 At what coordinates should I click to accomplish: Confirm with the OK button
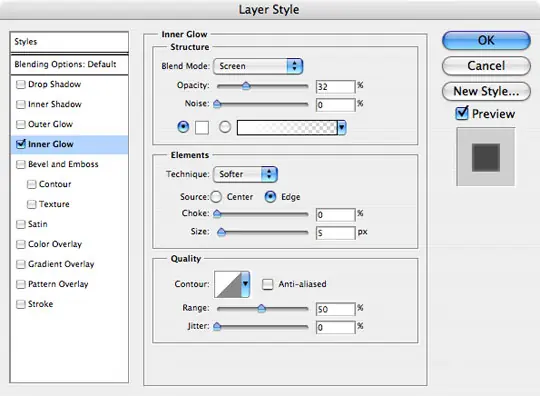(x=486, y=40)
